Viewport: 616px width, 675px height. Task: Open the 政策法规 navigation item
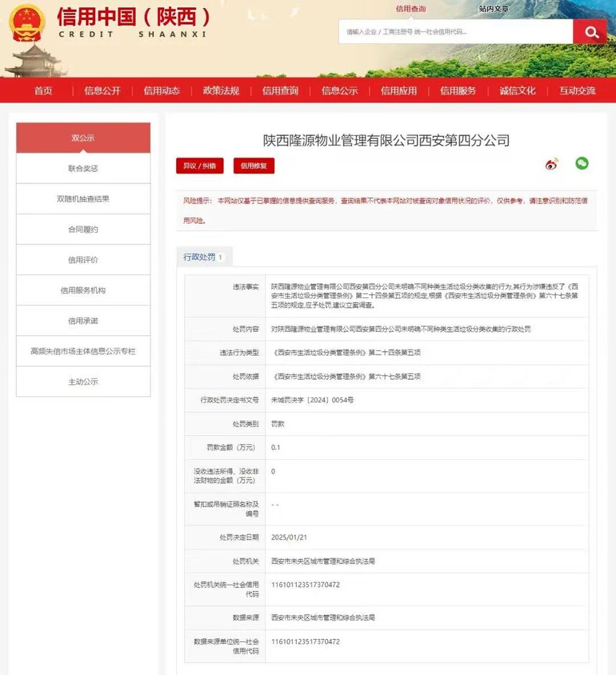point(221,90)
